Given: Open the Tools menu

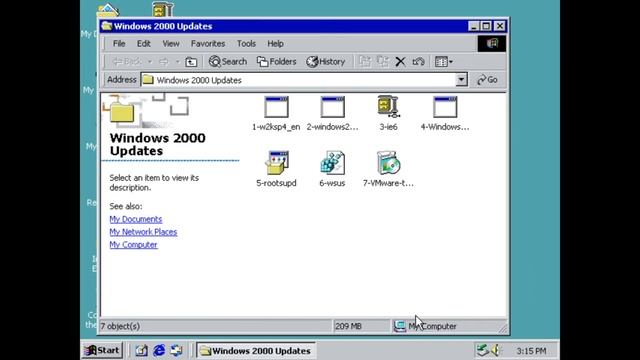Looking at the screenshot, I should click(246, 43).
